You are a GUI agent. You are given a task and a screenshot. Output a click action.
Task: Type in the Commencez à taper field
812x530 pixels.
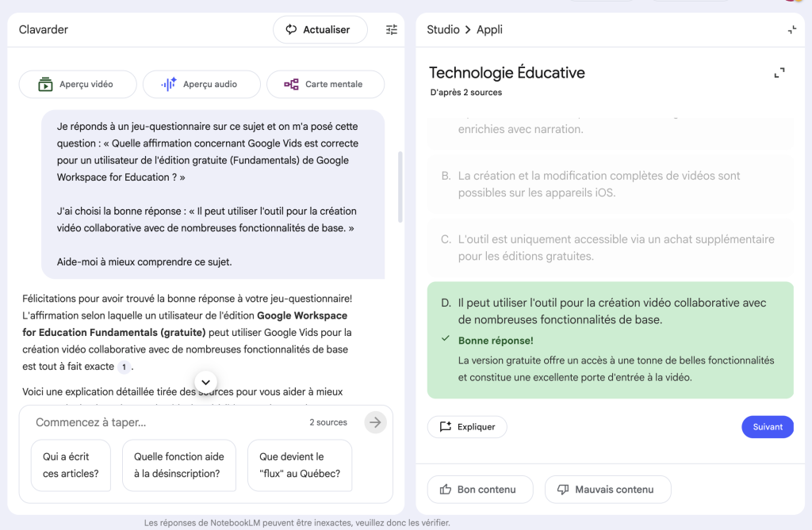(167, 422)
